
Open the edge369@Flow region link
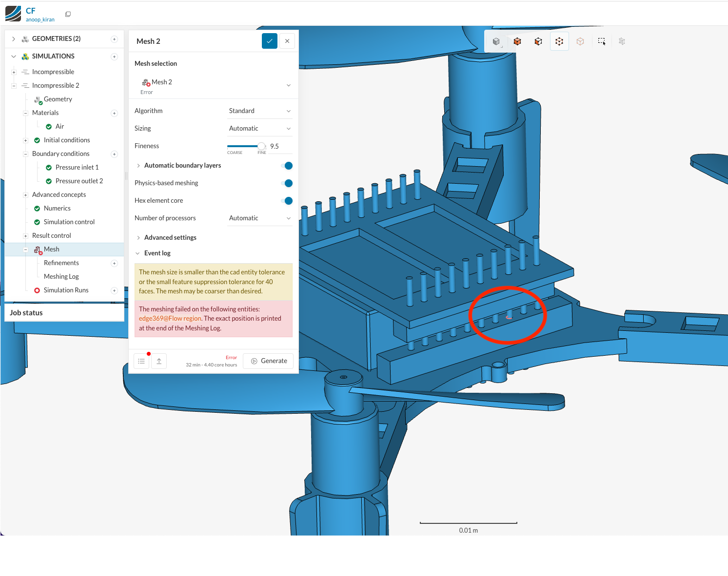pos(170,318)
